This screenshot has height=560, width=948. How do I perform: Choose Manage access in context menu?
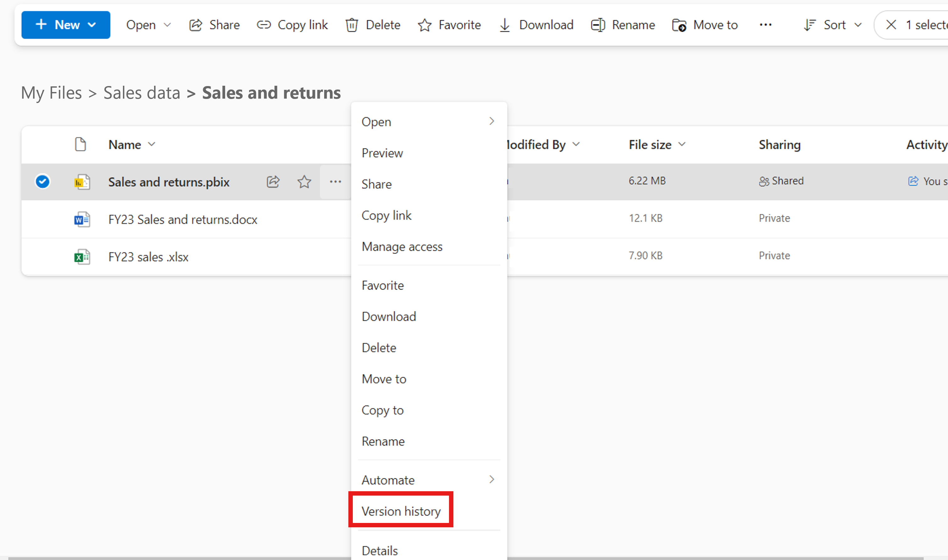402,247
